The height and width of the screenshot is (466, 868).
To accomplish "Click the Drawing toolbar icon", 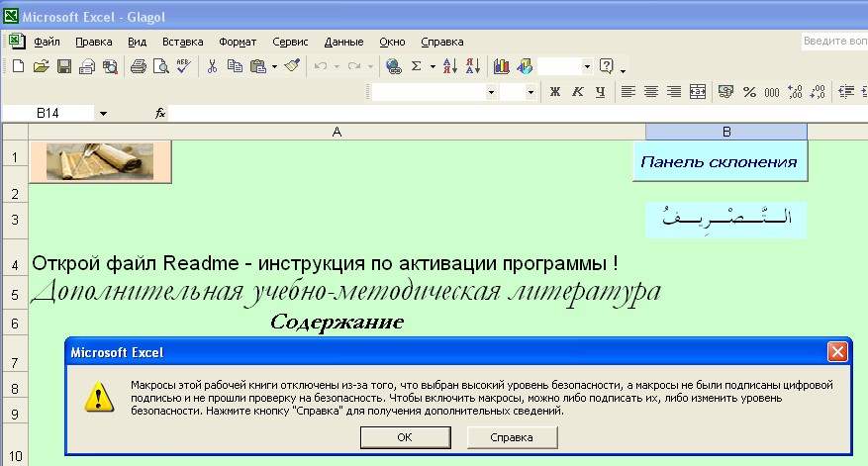I will click(x=525, y=66).
